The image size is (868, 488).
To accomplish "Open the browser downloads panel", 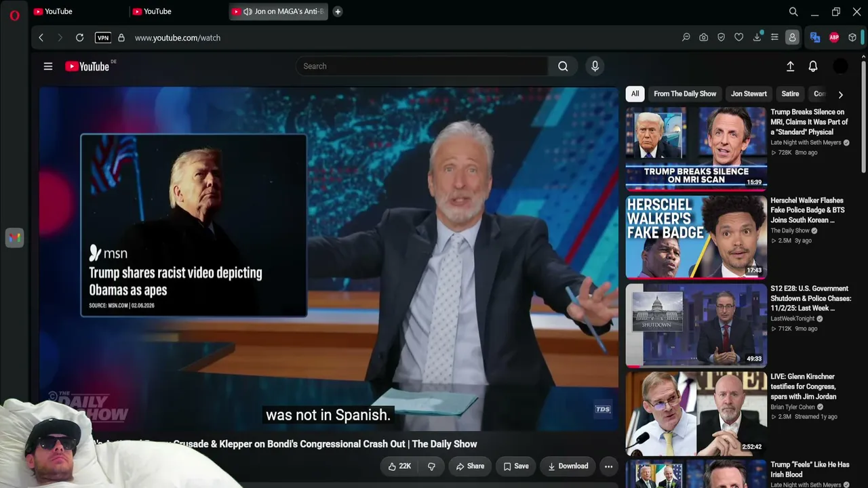I will point(757,38).
